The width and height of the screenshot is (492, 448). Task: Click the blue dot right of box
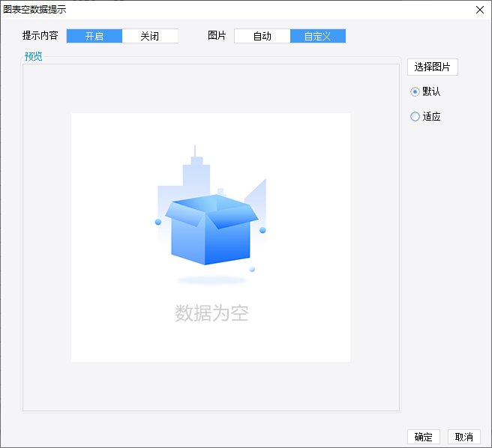262,230
